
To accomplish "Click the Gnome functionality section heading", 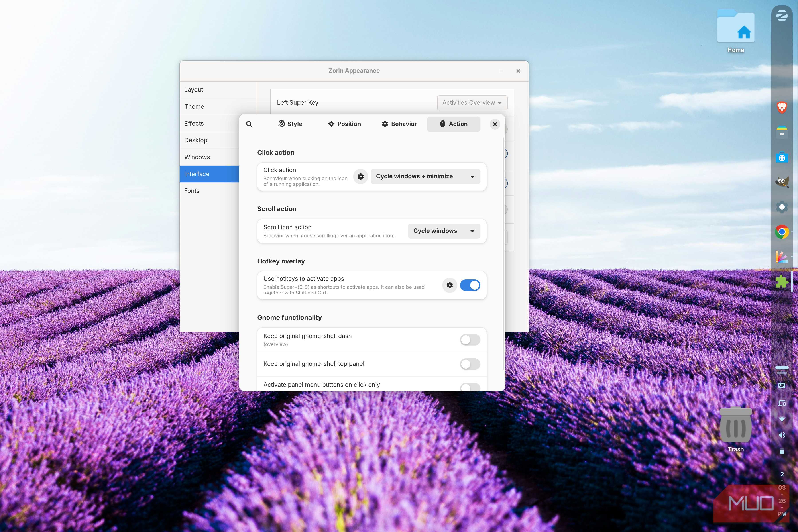I will 289,318.
